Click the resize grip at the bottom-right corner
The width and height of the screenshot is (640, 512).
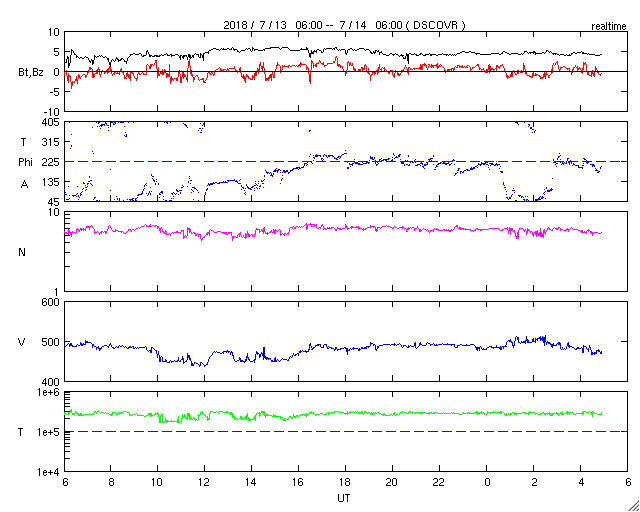(633, 506)
